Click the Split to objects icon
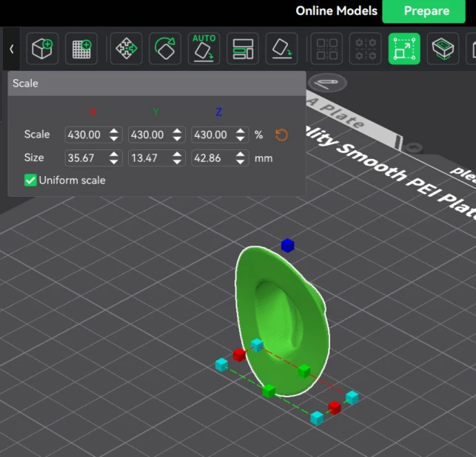The height and width of the screenshot is (457, 476). [326, 49]
